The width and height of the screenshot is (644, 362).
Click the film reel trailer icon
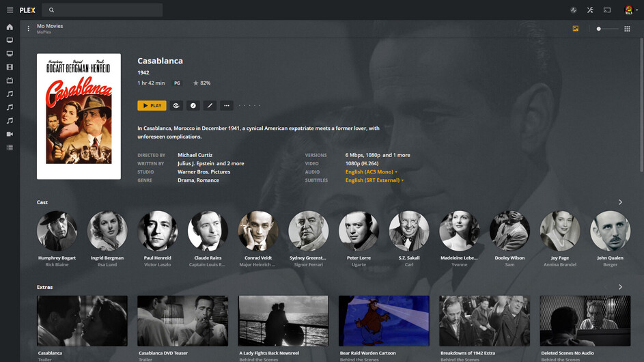point(176,106)
